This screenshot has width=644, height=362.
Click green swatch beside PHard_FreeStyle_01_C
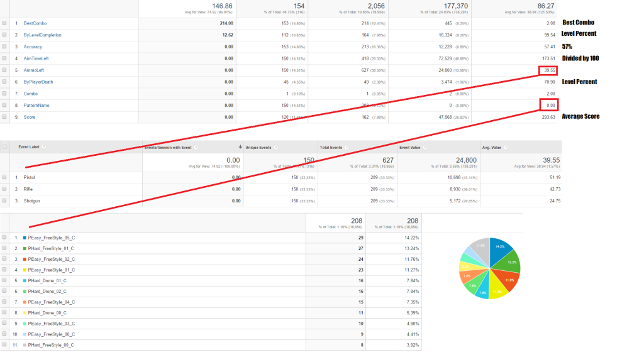pos(25,248)
